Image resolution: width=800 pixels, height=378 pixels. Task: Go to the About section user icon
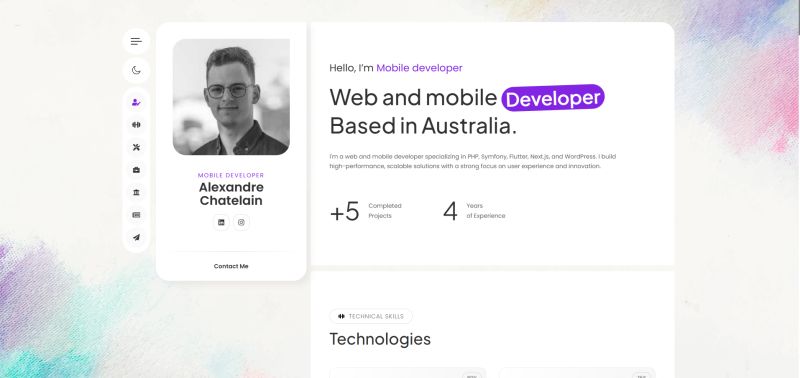(x=136, y=103)
